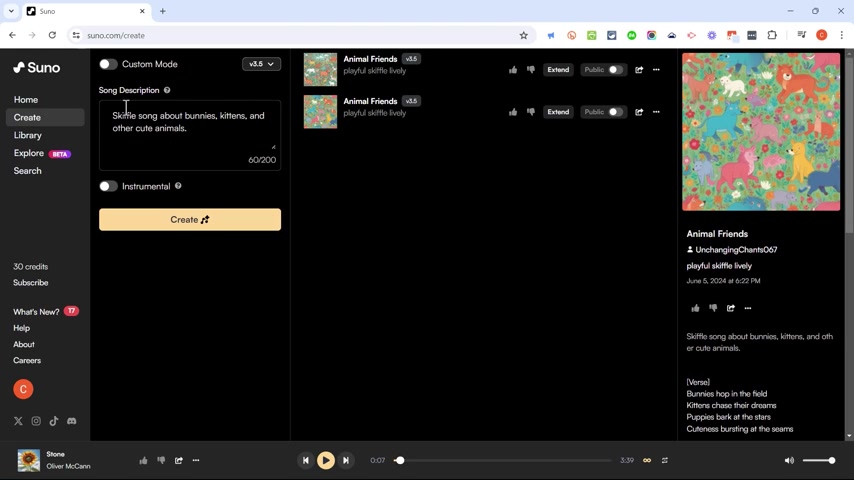Open more options in bottom player bar

pyautogui.click(x=196, y=460)
